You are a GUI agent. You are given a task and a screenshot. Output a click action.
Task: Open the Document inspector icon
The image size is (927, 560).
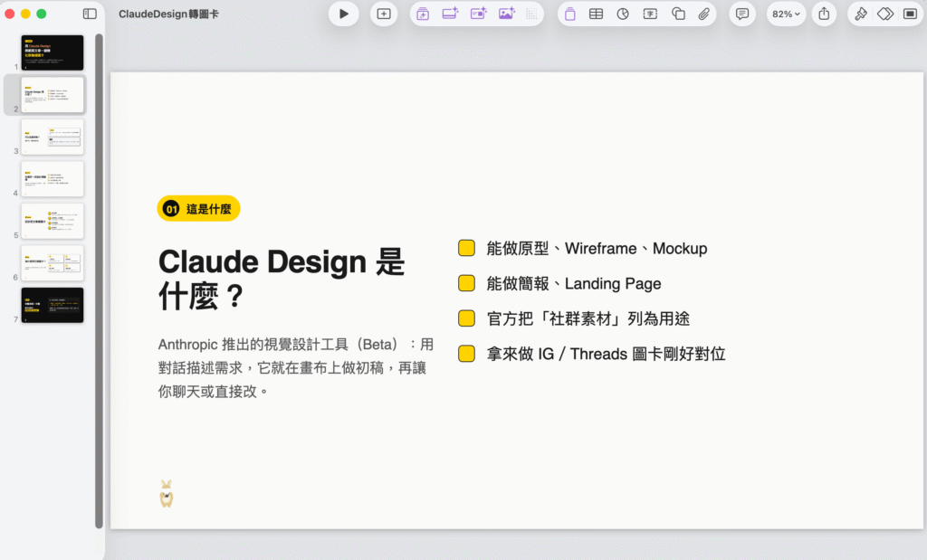(911, 14)
